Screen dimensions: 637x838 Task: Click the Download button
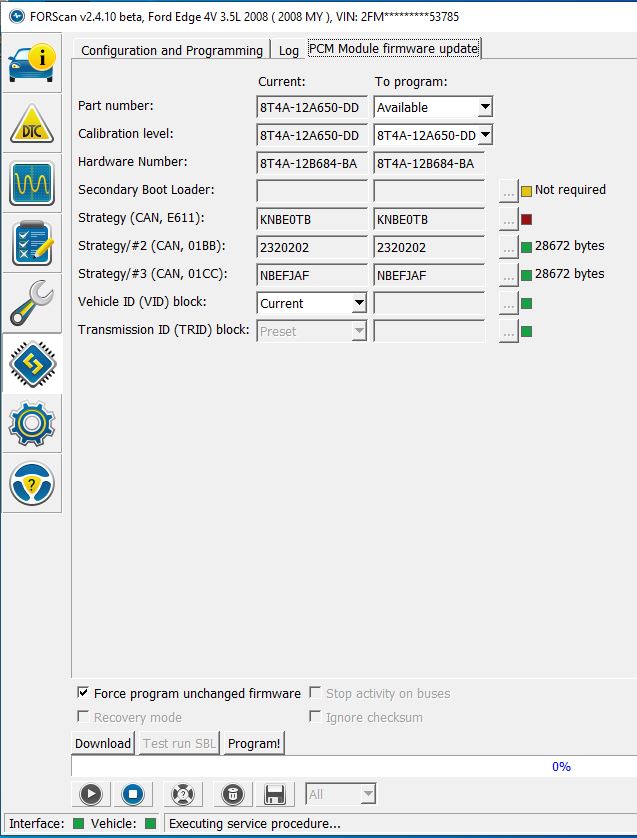[x=103, y=743]
